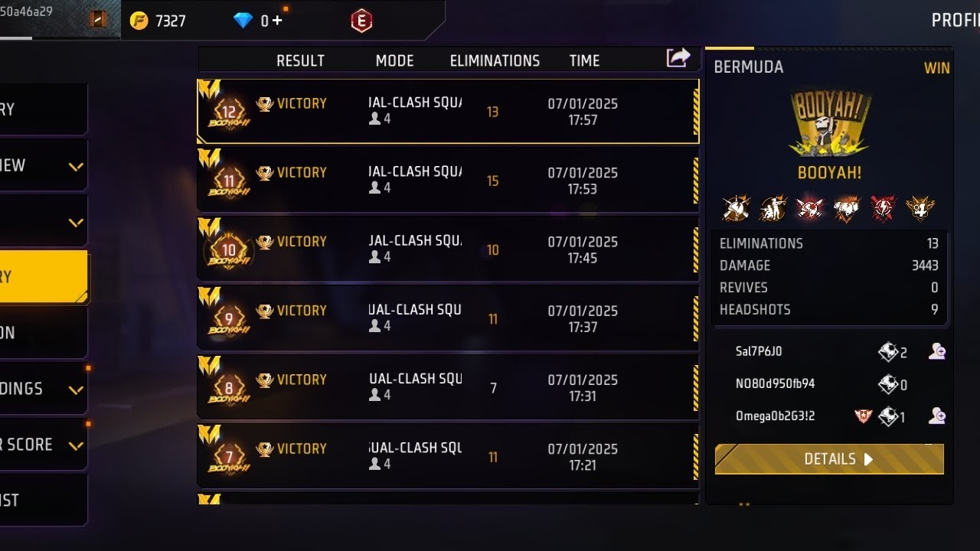Click the gold coin currency icon
Screen dimensions: 980x551
[x=139, y=21]
